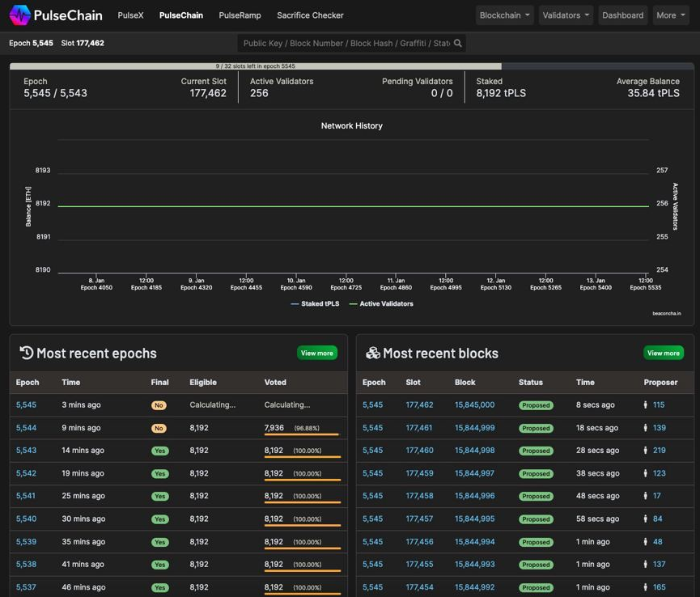Click the epoch slots progress bar
This screenshot has height=597, width=700.
(x=352, y=66)
